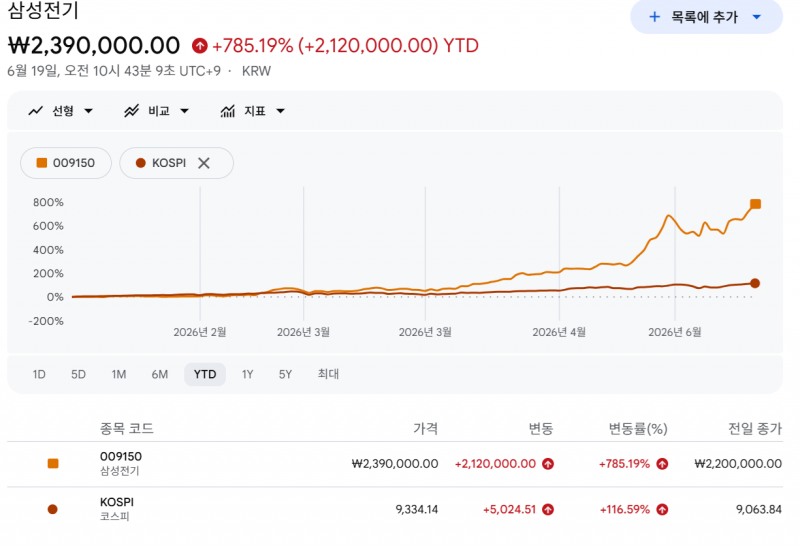This screenshot has width=800, height=546.
Task: Click the 코스피 name under KOSPI in the table
Action: coord(115,516)
